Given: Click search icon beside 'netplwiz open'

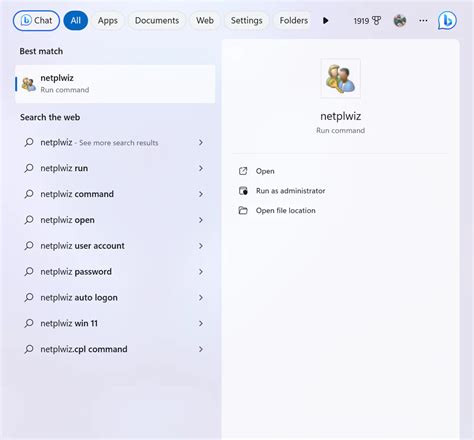Looking at the screenshot, I should pos(29,220).
